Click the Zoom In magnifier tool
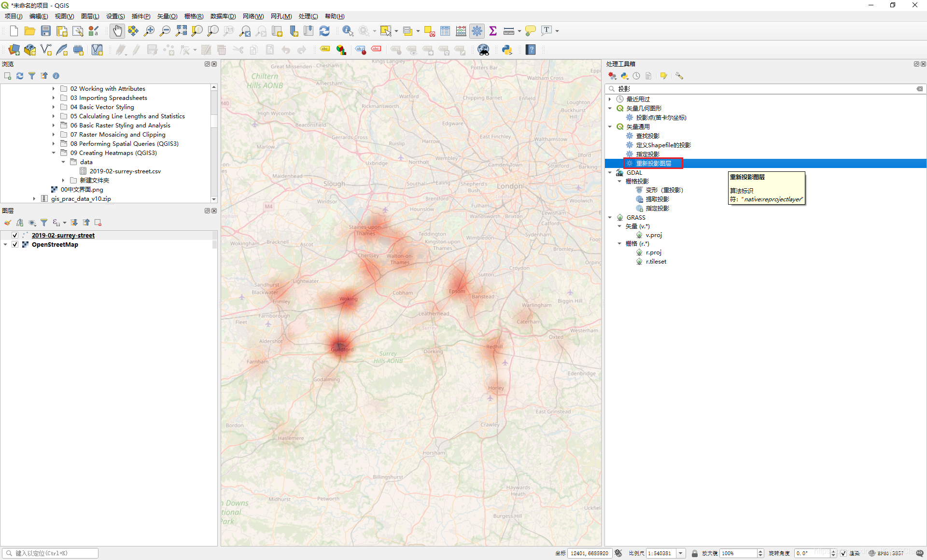Image resolution: width=927 pixels, height=560 pixels. [x=149, y=31]
